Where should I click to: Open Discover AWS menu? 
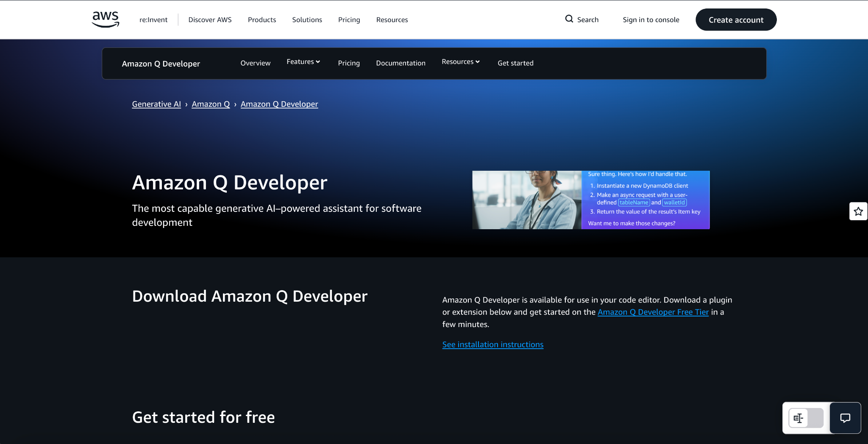(x=210, y=19)
